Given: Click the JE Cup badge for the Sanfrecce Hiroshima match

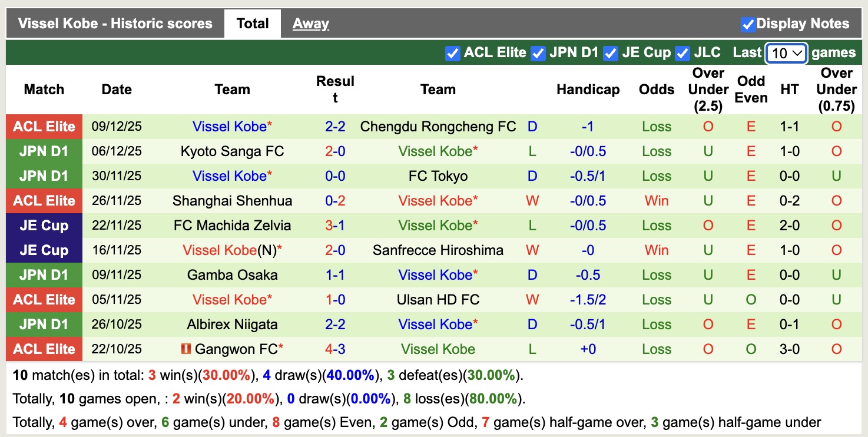Looking at the screenshot, I should point(44,250).
